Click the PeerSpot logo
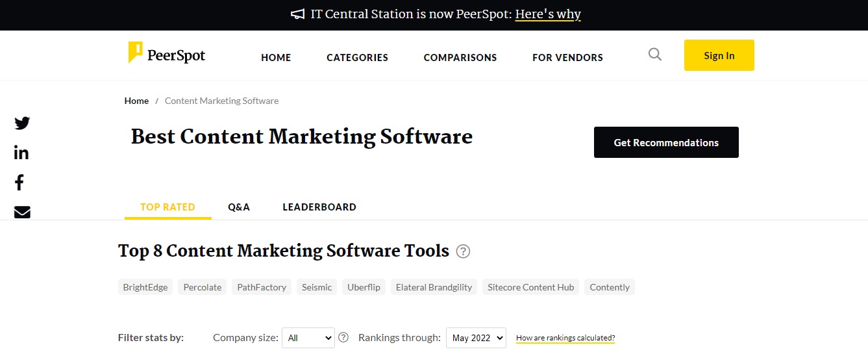This screenshot has height=358, width=868. tap(167, 53)
